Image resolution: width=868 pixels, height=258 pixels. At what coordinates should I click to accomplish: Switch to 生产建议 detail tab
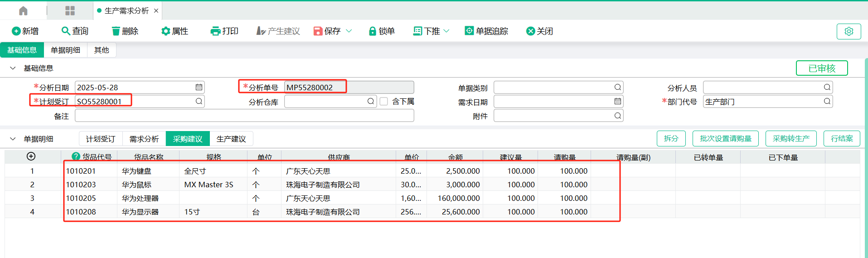(x=231, y=139)
